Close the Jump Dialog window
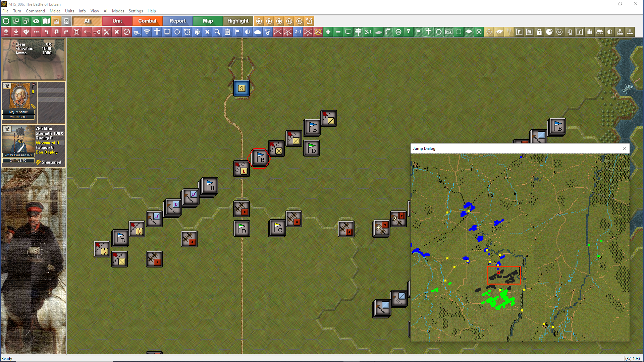The width and height of the screenshot is (644, 362). point(624,148)
